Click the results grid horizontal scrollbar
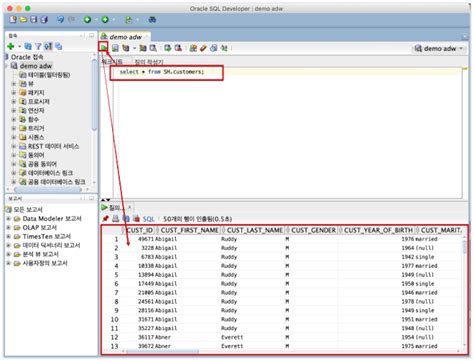This screenshot has width=474, height=361. click(162, 351)
